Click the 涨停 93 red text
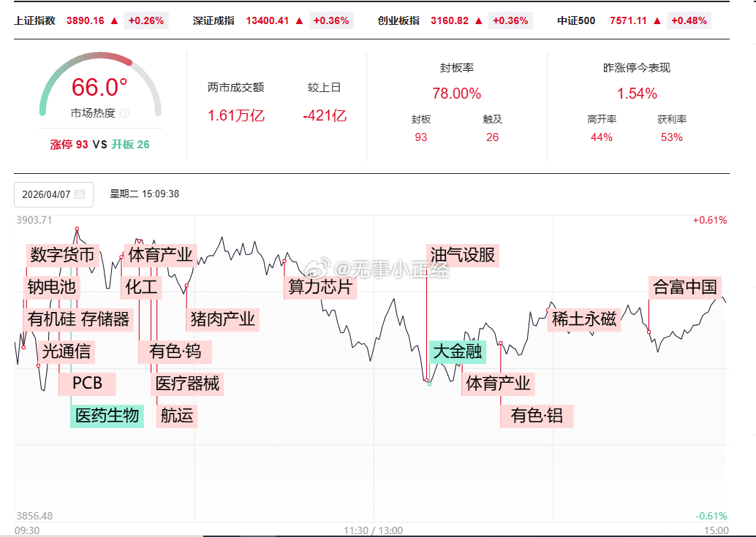 pyautogui.click(x=69, y=144)
